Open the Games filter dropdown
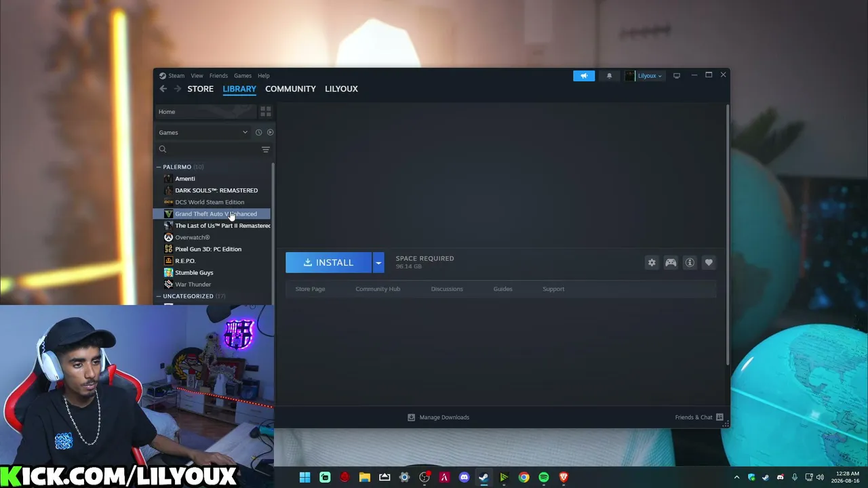This screenshot has width=868, height=488. pyautogui.click(x=203, y=132)
